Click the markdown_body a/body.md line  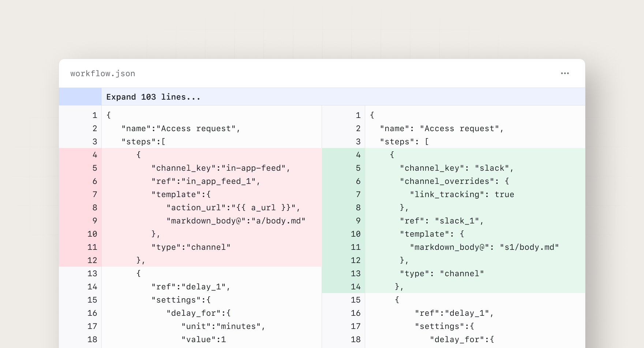point(235,221)
